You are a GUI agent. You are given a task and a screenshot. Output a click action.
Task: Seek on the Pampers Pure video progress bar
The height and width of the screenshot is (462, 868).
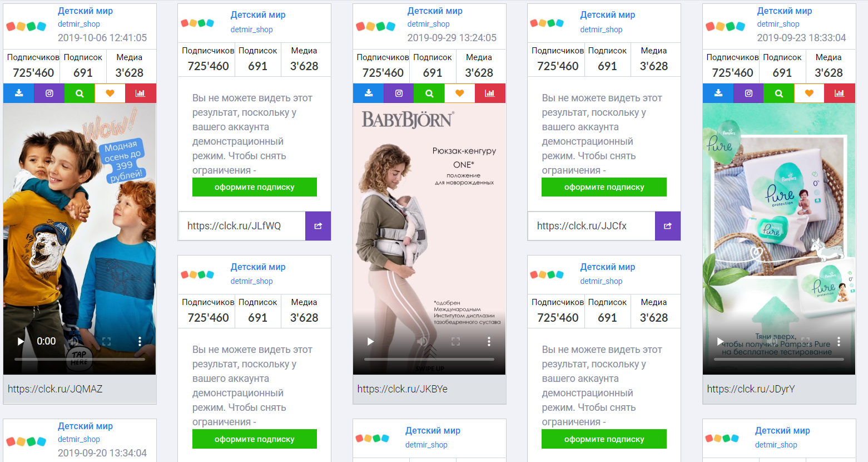pos(779,359)
